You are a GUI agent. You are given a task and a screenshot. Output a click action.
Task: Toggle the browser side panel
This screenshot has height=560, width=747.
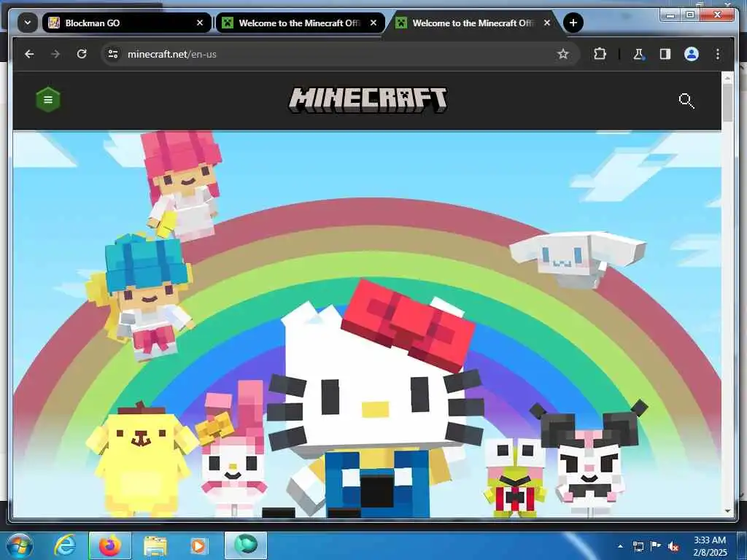point(665,54)
